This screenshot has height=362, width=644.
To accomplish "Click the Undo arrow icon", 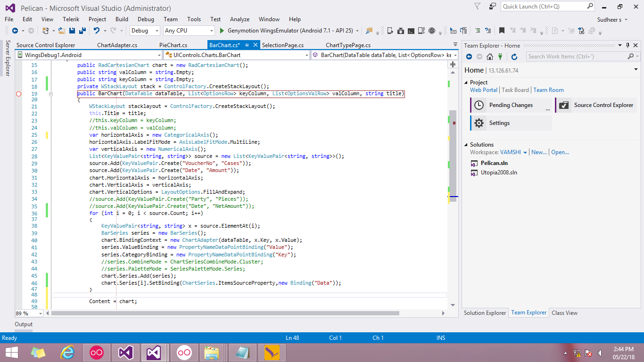I will (97, 31).
